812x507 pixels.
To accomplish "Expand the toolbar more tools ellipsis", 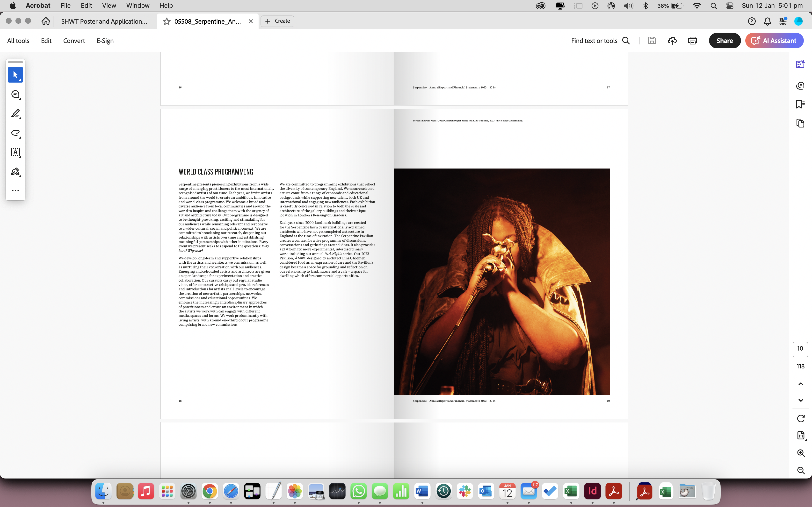I will 15,190.
